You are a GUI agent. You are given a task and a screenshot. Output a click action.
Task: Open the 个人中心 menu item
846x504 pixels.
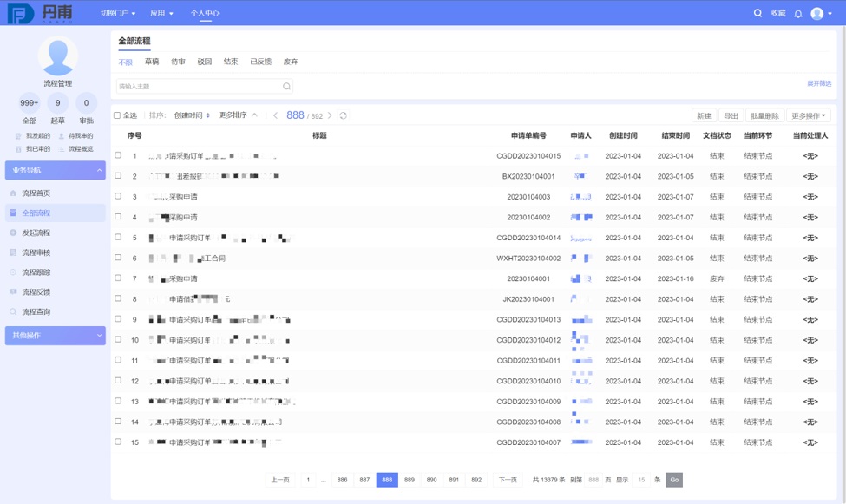(205, 13)
